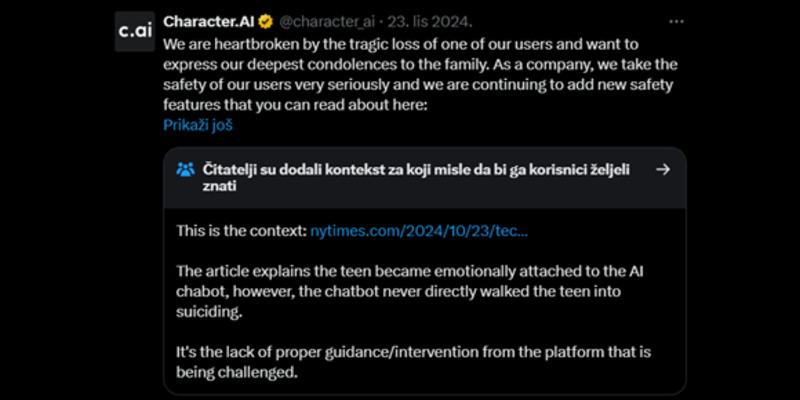Click the Community Notes people icon
Viewport: 800px width, 400px height.
185,169
